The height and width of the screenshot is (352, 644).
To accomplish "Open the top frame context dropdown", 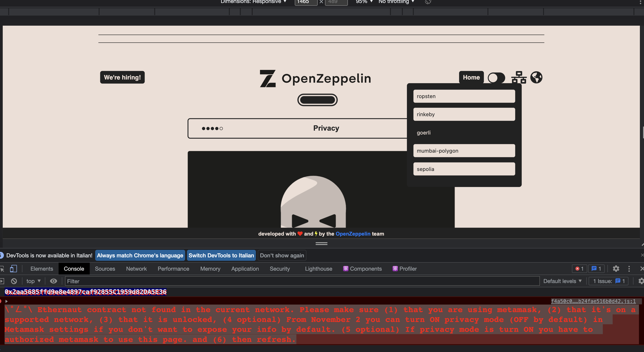I will point(33,281).
